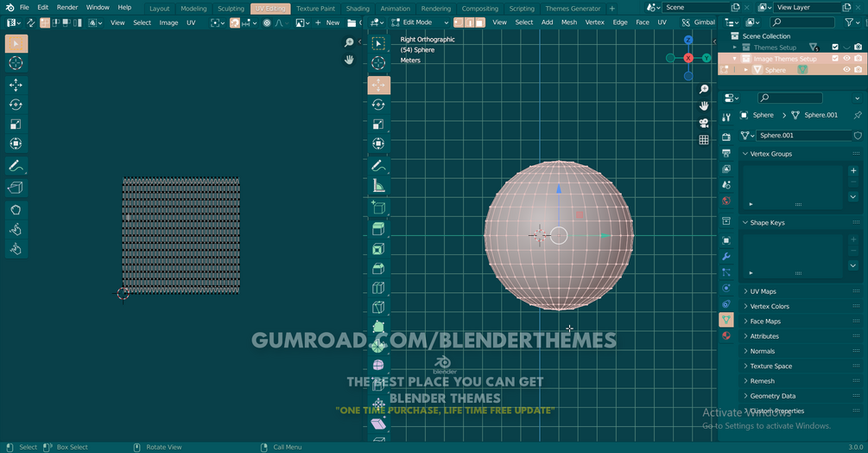Open the Themes Generator workspace tab
The width and height of the screenshot is (868, 453).
coord(573,9)
